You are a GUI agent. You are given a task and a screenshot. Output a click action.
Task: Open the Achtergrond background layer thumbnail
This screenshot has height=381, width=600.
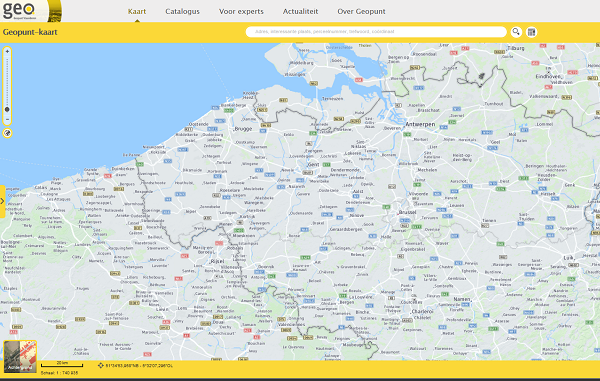[20, 357]
